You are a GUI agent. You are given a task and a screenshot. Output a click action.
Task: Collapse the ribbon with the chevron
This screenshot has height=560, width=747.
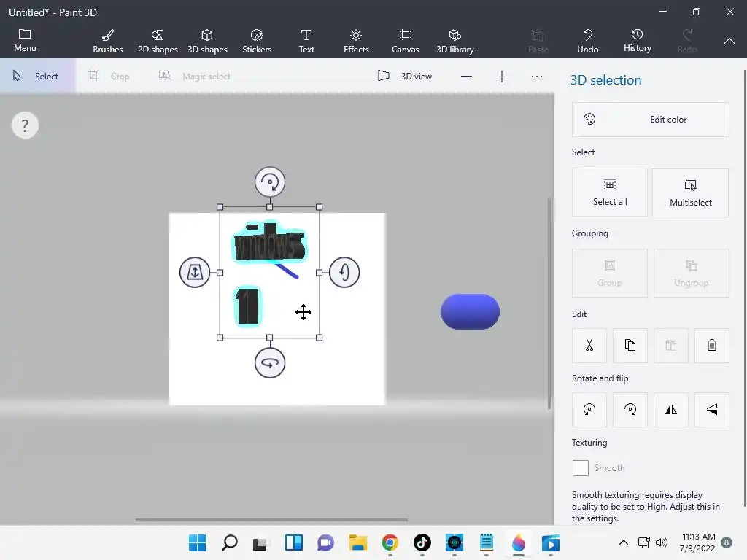729,41
